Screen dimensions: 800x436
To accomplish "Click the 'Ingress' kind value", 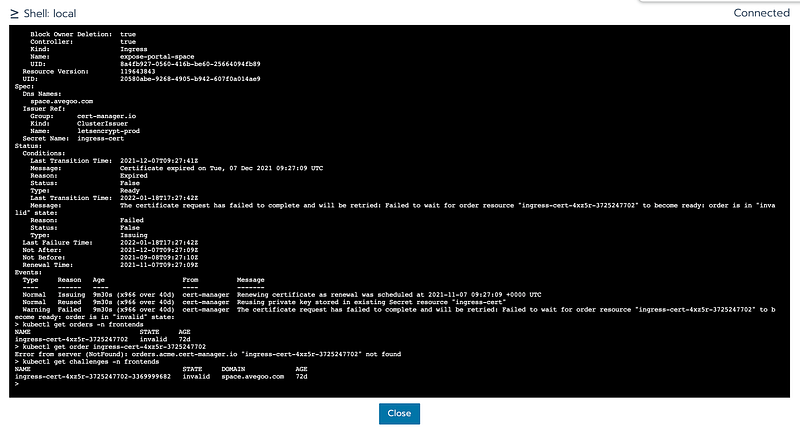I will tap(134, 49).
